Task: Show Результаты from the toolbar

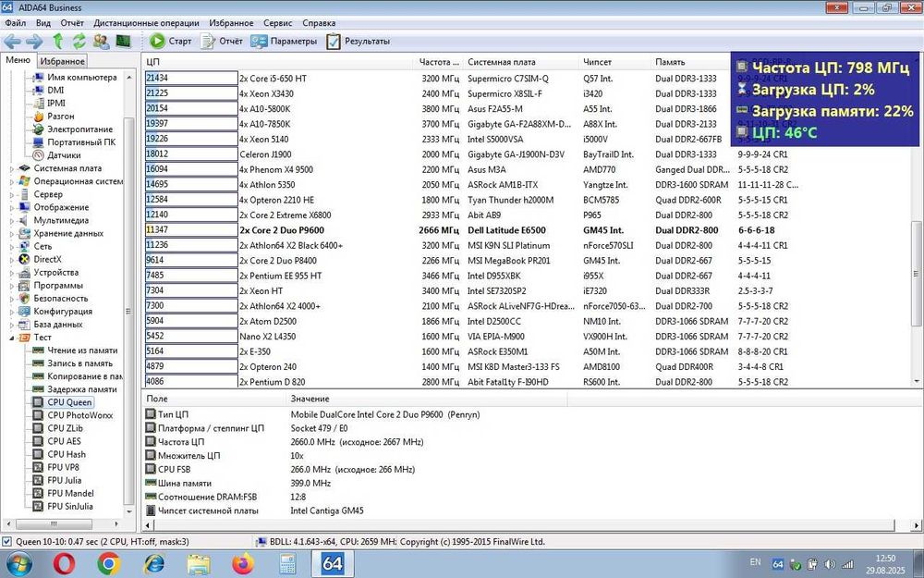Action: click(359, 42)
